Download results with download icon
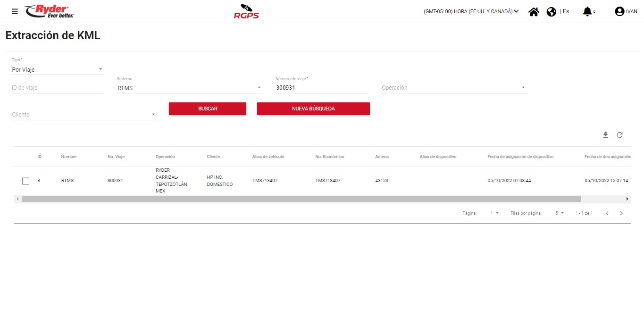This screenshot has width=644, height=310. (605, 135)
